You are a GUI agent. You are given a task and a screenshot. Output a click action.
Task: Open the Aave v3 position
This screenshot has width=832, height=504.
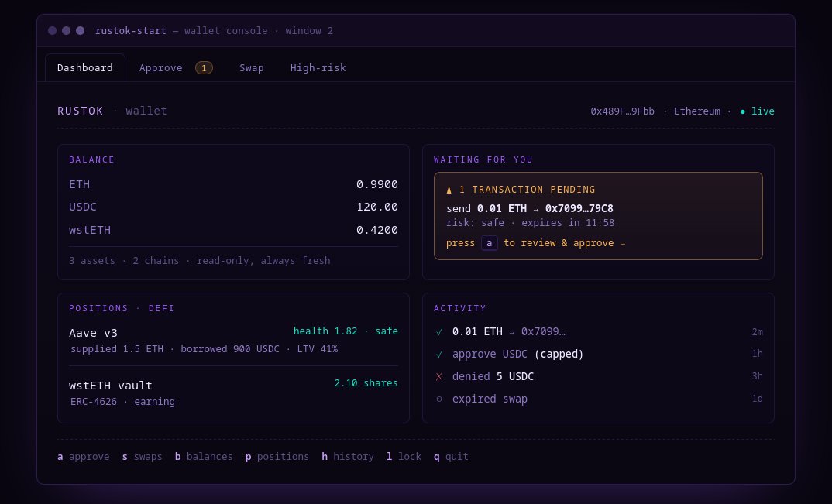94,333
